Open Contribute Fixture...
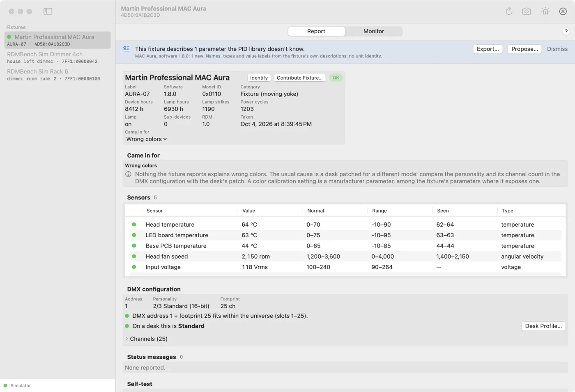Screen dimensions: 575x392 coord(300,78)
